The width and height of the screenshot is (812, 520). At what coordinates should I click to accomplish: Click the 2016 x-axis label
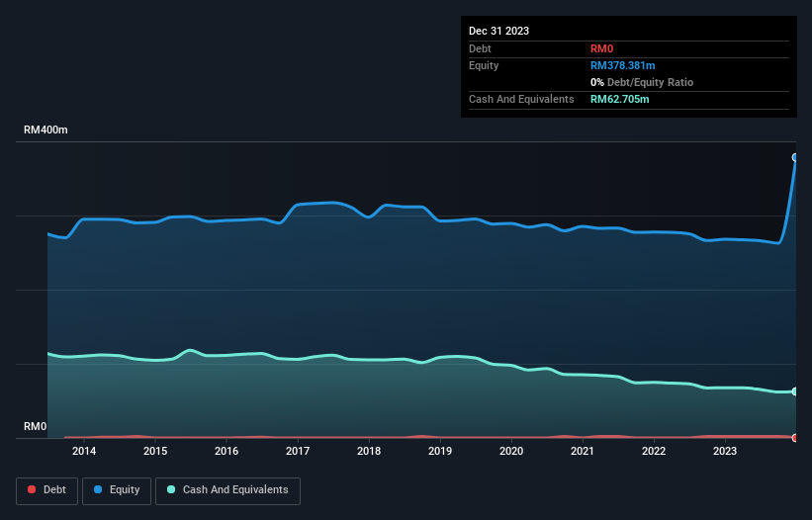click(x=226, y=451)
